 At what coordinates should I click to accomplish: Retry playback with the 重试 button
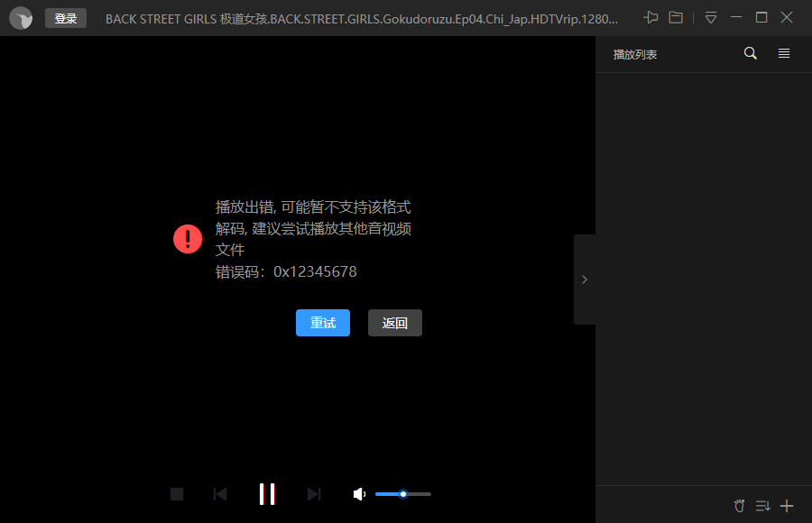click(x=322, y=323)
